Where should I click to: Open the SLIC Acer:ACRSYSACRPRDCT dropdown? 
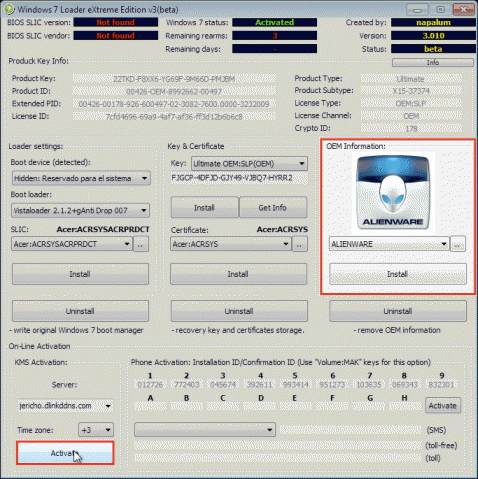point(72,244)
